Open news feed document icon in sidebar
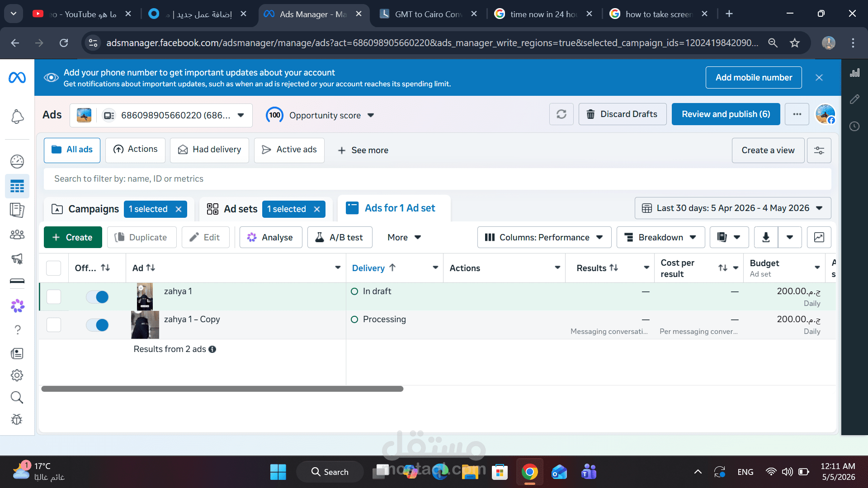Screen dimensions: 868x488 coord(17,353)
